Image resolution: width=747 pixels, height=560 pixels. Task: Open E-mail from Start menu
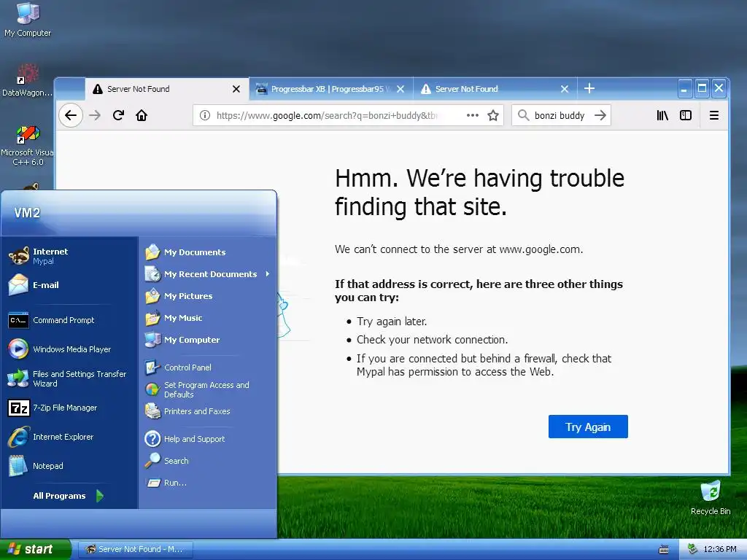coord(69,285)
